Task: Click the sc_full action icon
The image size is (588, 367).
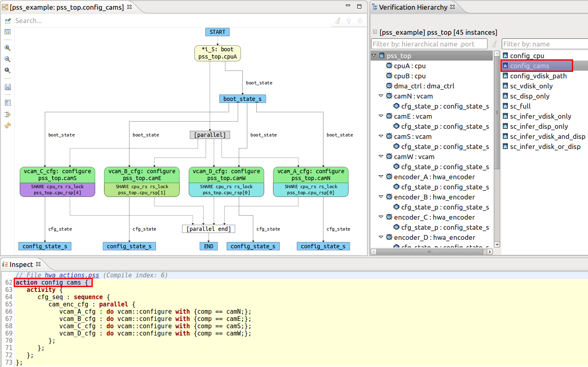Action: [x=505, y=106]
